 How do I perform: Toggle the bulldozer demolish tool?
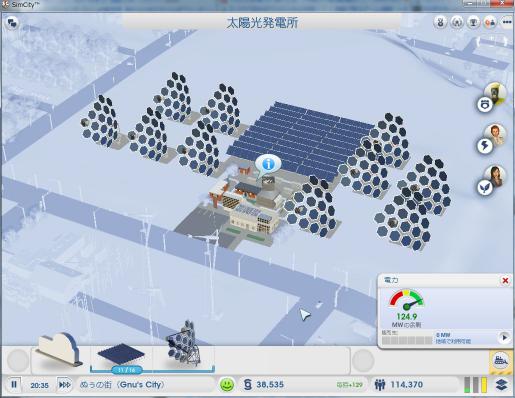[x=501, y=361]
